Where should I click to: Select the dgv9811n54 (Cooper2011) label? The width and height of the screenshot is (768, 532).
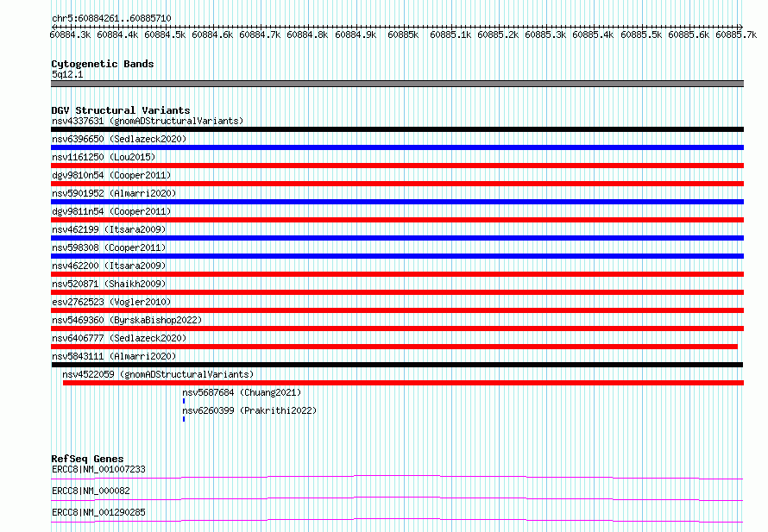point(111,211)
